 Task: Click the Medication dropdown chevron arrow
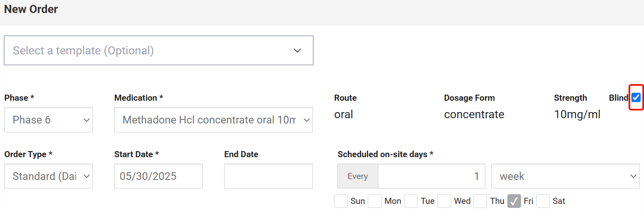pos(307,120)
